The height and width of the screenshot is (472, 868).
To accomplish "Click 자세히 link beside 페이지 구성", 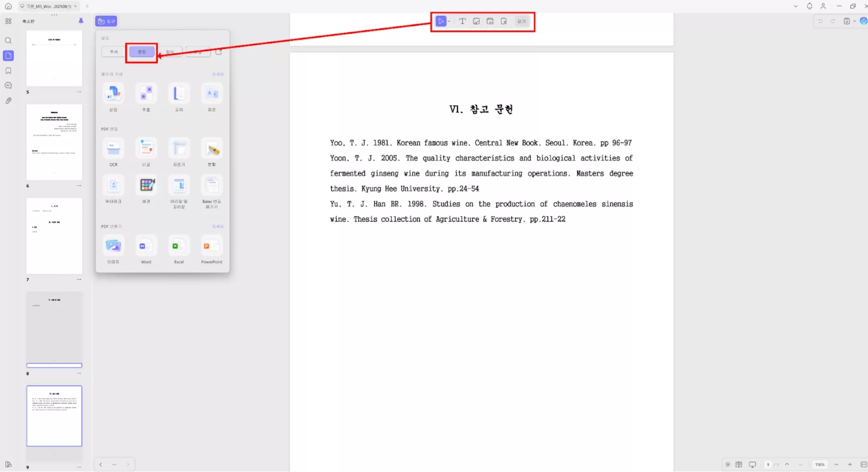I will 218,74.
